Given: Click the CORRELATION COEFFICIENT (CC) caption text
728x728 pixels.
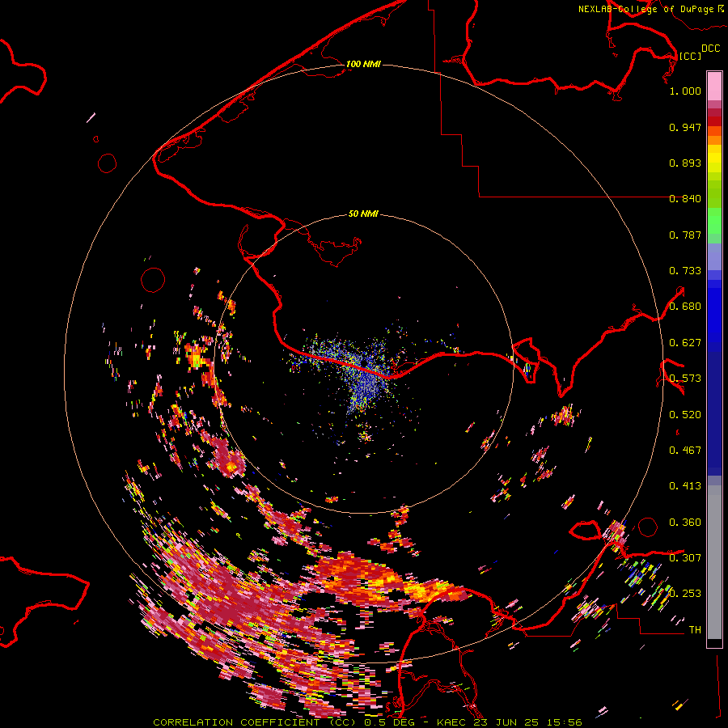Looking at the screenshot, I should [255, 722].
